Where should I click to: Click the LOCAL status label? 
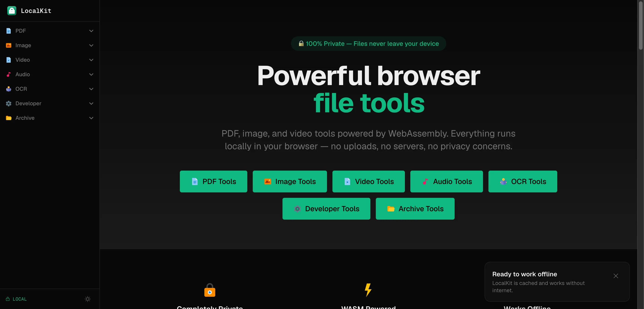pyautogui.click(x=20, y=299)
